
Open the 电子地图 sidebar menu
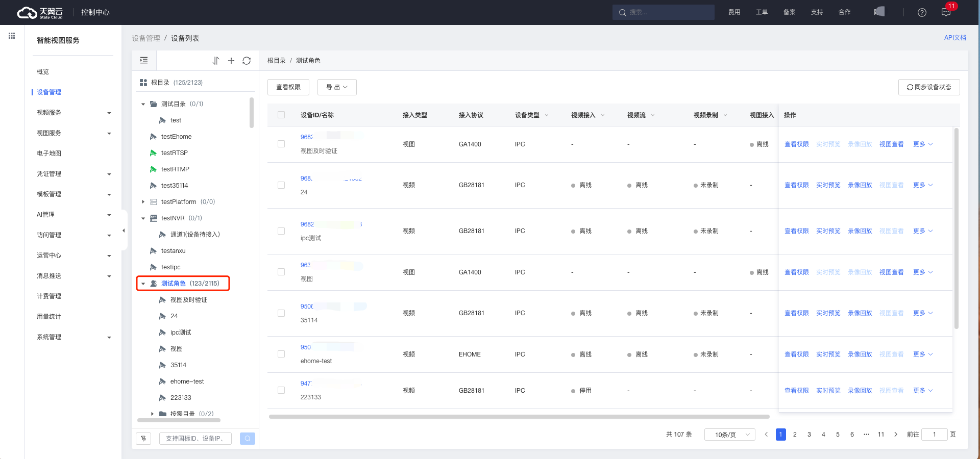pos(49,154)
